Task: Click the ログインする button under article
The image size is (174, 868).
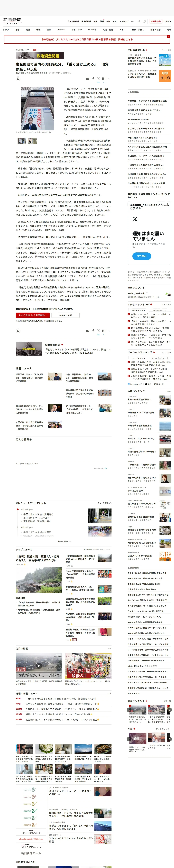Action: coord(65,315)
